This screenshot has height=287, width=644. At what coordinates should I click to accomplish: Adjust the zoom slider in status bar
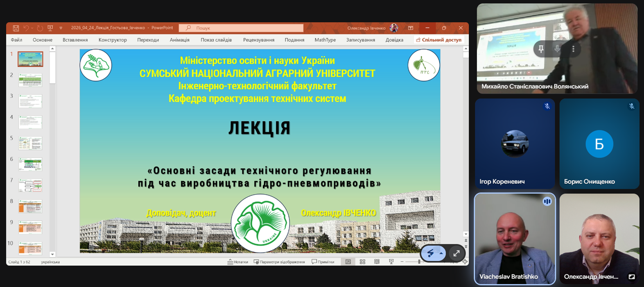click(x=419, y=262)
